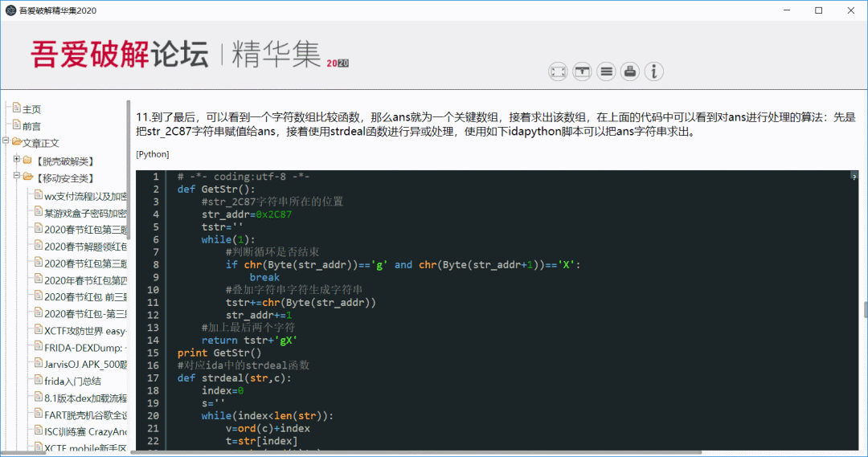Click the folder icon beside 【脱壳破解类】
The width and height of the screenshot is (868, 457).
click(x=27, y=161)
